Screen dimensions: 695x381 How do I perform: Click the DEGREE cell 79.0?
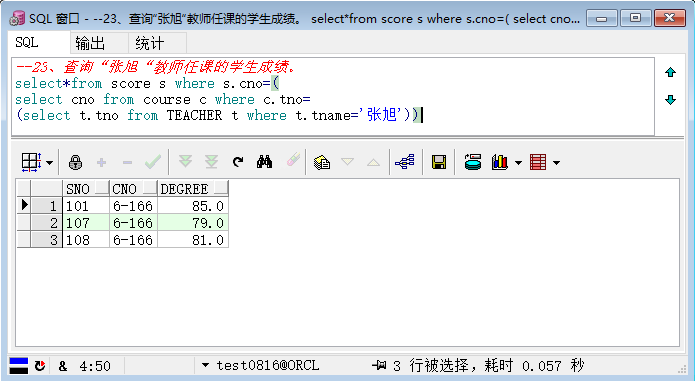click(x=193, y=222)
